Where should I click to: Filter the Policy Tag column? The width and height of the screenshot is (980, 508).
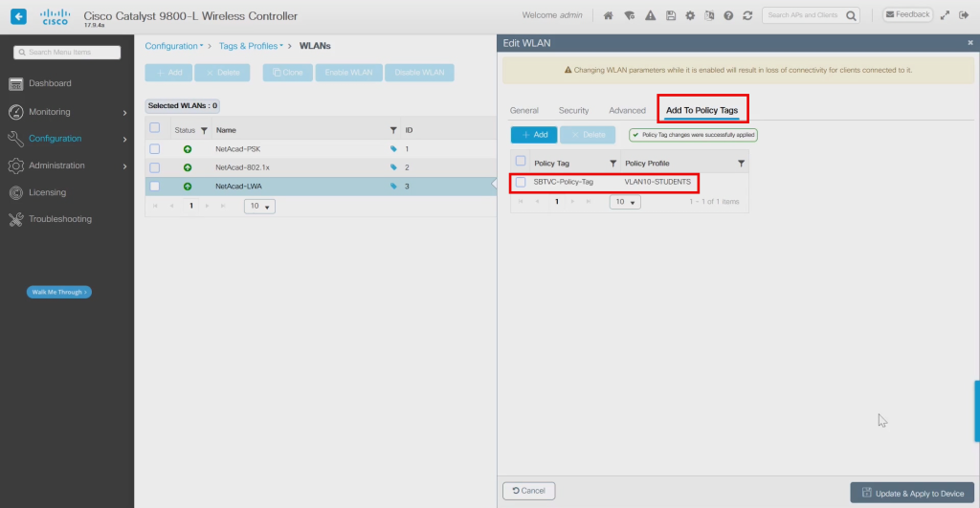tap(613, 164)
